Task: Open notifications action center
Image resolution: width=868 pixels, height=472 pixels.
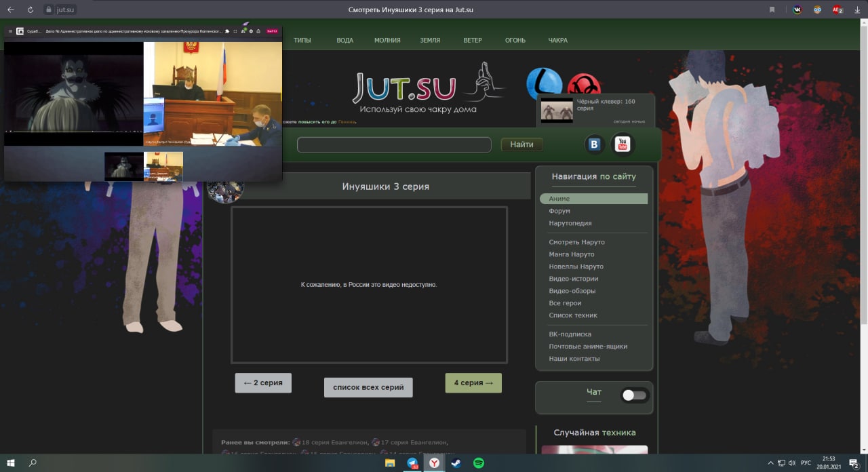Action: pos(854,463)
